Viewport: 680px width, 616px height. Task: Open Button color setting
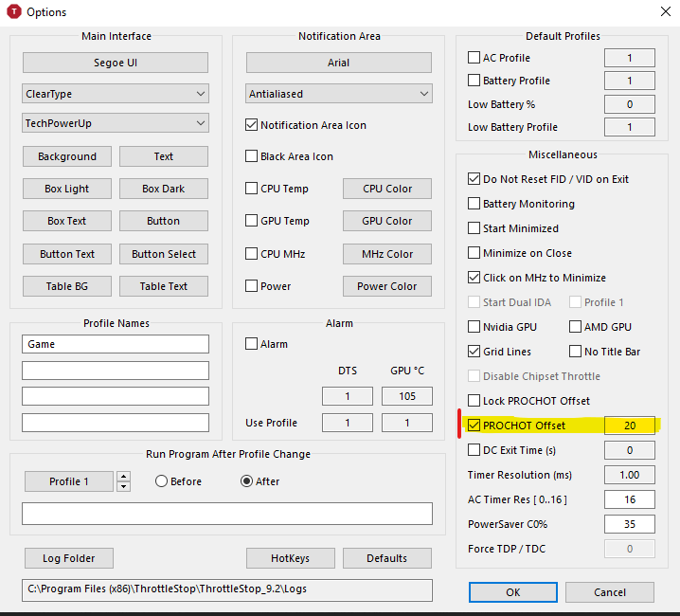point(164,221)
